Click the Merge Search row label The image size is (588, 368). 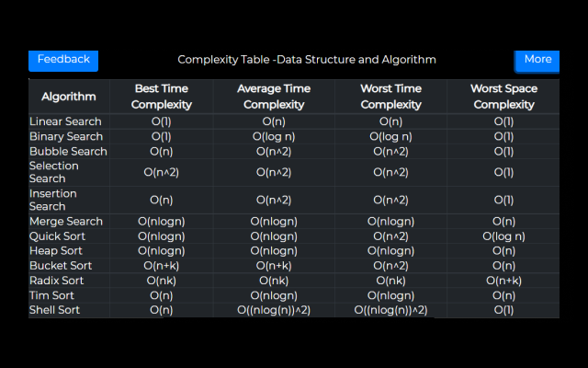coord(66,222)
